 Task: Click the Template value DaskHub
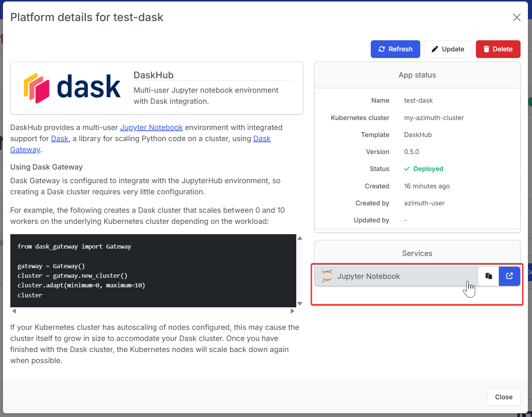(x=418, y=135)
